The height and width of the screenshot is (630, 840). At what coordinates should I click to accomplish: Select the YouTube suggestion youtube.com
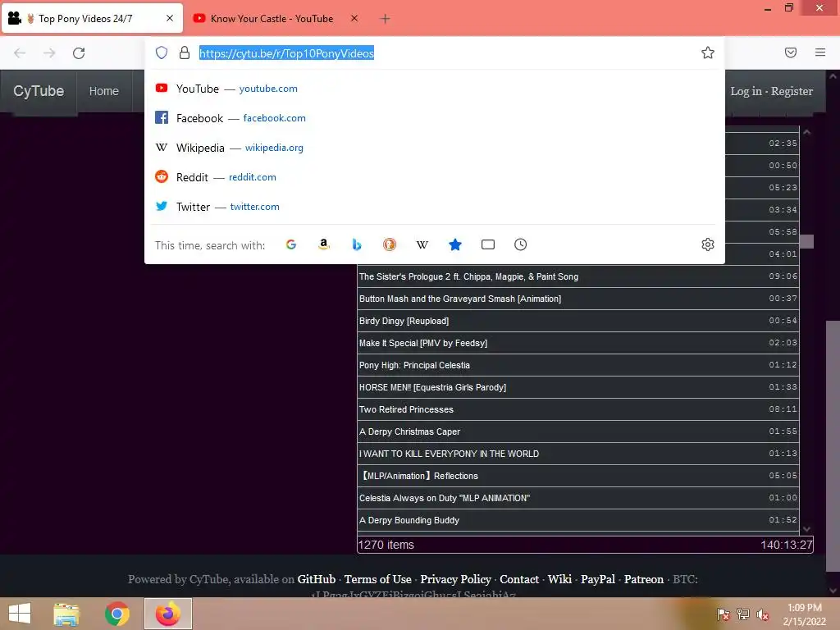pyautogui.click(x=435, y=89)
